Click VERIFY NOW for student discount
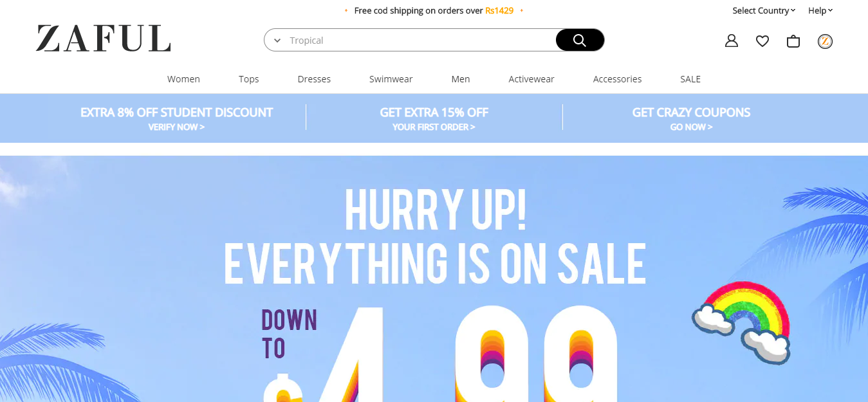The image size is (868, 402). click(x=176, y=127)
